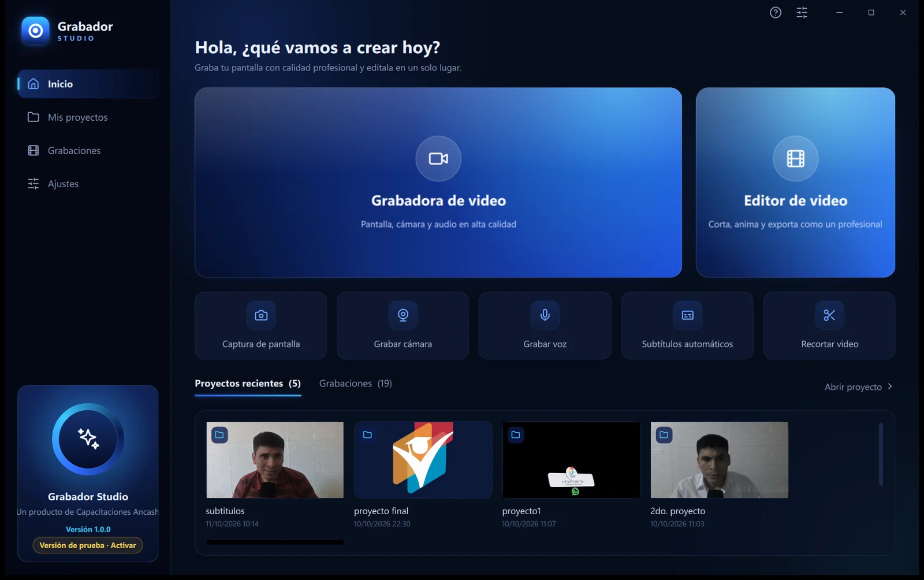
Task: Click the Grabadora de video camera icon
Action: click(438, 158)
